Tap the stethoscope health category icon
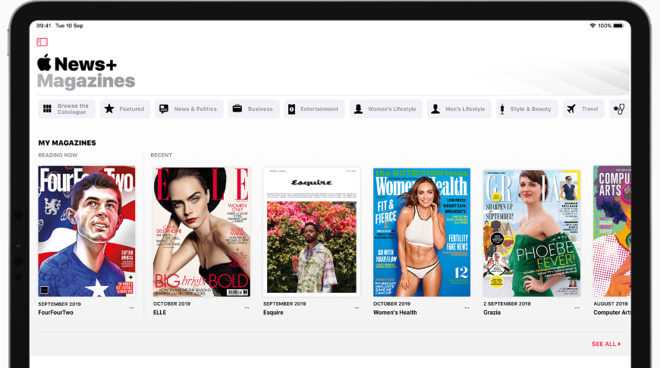 coord(620,109)
